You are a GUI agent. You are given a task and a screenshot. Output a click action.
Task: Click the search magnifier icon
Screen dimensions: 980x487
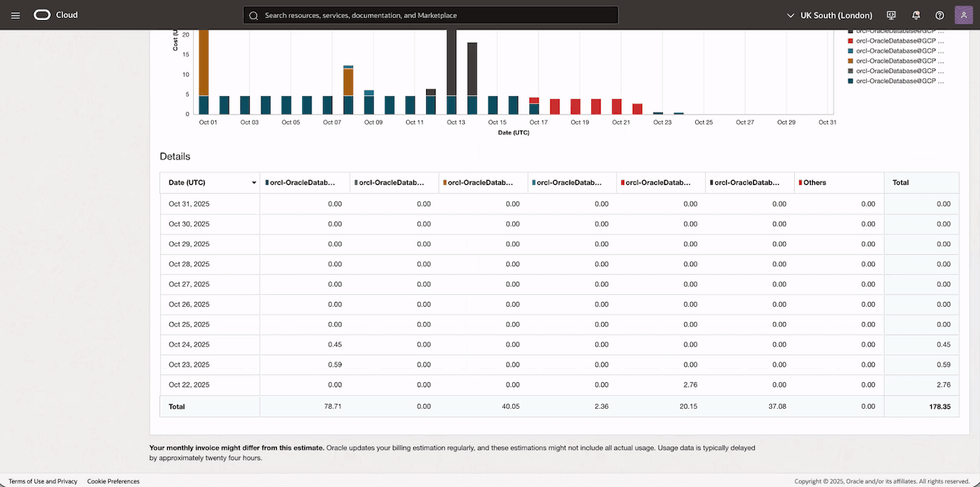(x=253, y=14)
